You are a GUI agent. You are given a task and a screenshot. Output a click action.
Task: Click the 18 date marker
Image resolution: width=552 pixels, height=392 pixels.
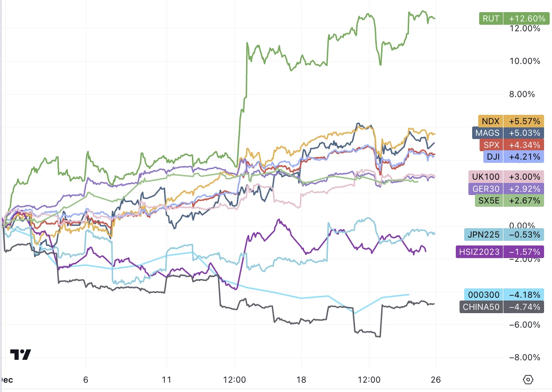301,380
